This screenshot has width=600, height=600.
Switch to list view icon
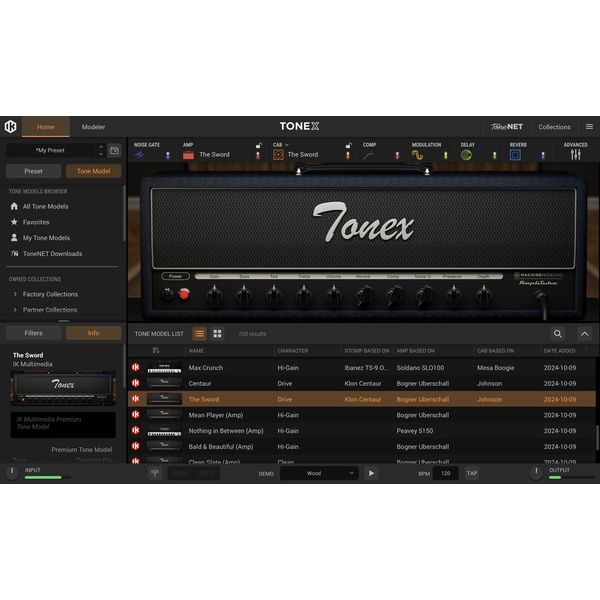pyautogui.click(x=199, y=334)
